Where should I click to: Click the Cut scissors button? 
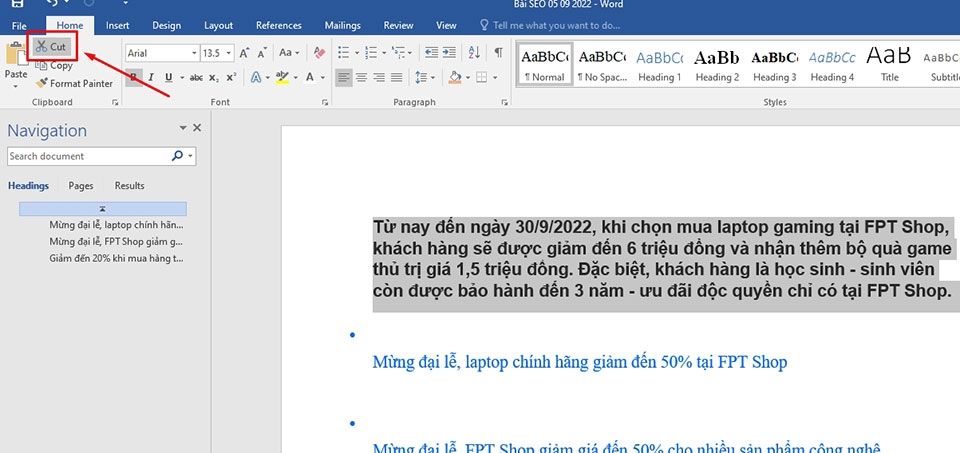(50, 47)
